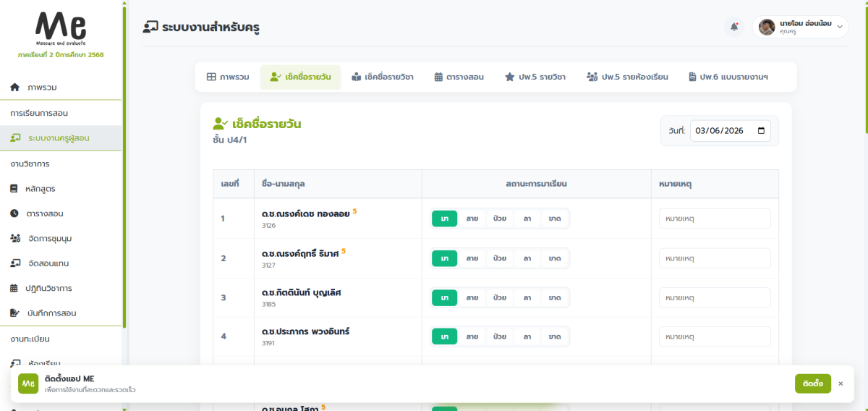Click remark field for ประภากร พวงอินทร์
This screenshot has height=411, width=868.
pyautogui.click(x=715, y=336)
